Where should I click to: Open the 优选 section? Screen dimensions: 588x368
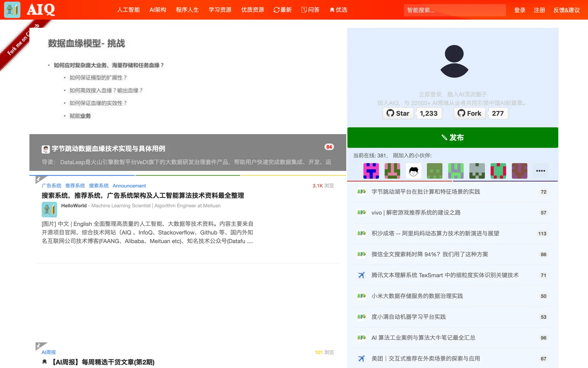coord(338,10)
